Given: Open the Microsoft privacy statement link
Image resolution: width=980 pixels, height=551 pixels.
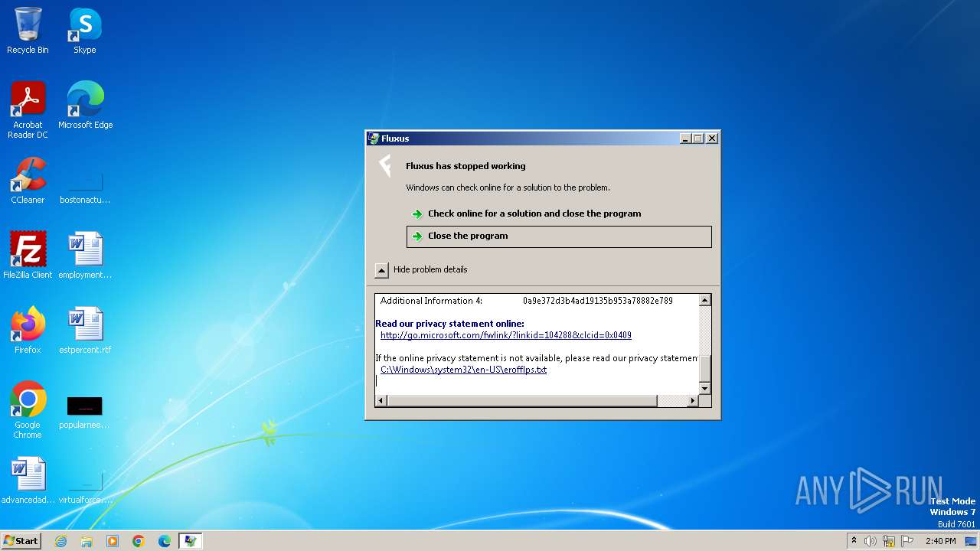Looking at the screenshot, I should pos(506,335).
